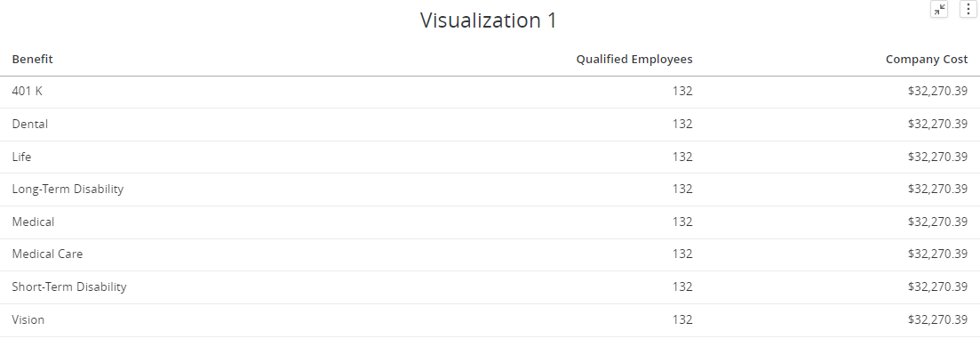Image resolution: width=980 pixels, height=347 pixels.
Task: Select the Medical benefit cell
Action: 33,222
